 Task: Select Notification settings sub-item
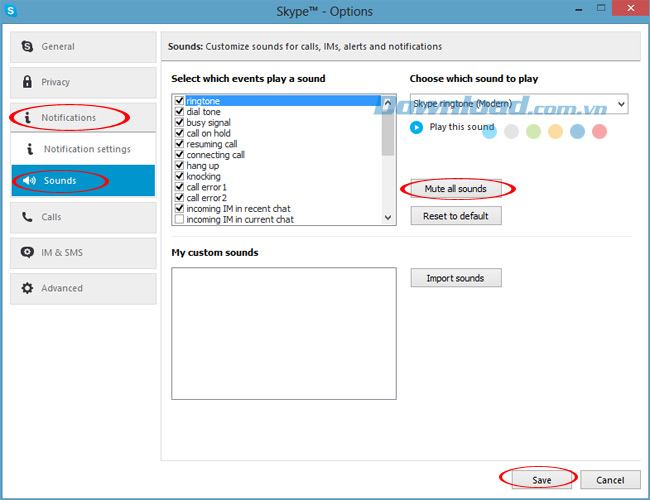[x=83, y=149]
